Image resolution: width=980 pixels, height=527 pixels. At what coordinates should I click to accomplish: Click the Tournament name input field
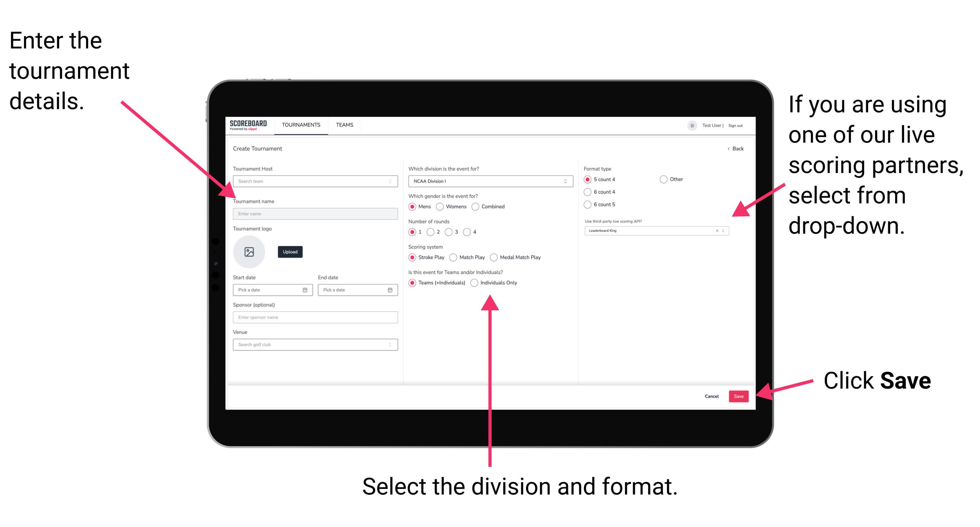314,213
